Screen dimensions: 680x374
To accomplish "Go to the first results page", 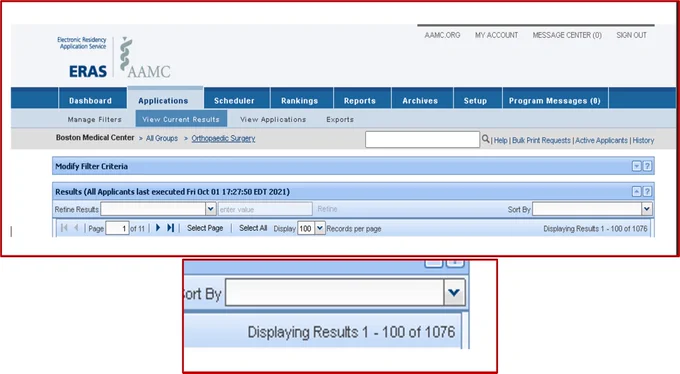I will [64, 228].
